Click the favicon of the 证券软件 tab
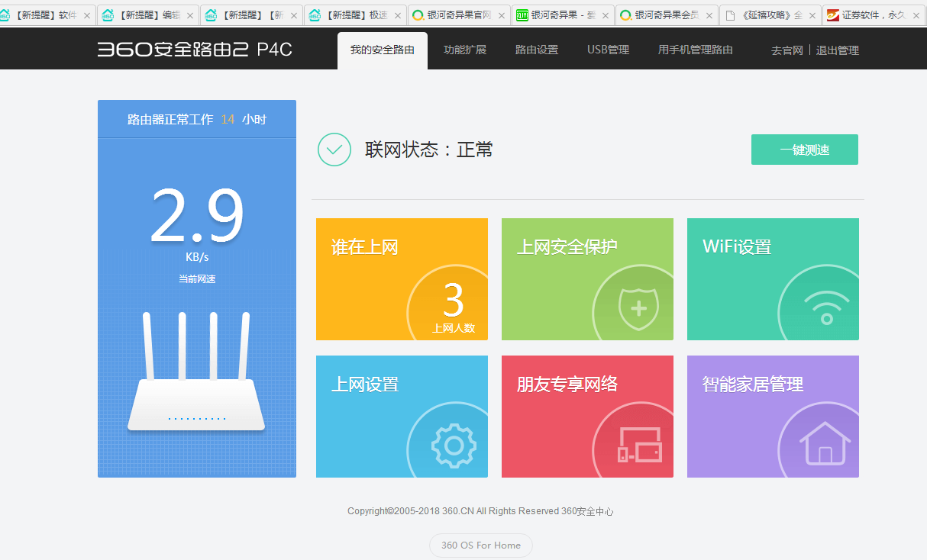Viewport: 927px width, 560px height. [x=833, y=15]
